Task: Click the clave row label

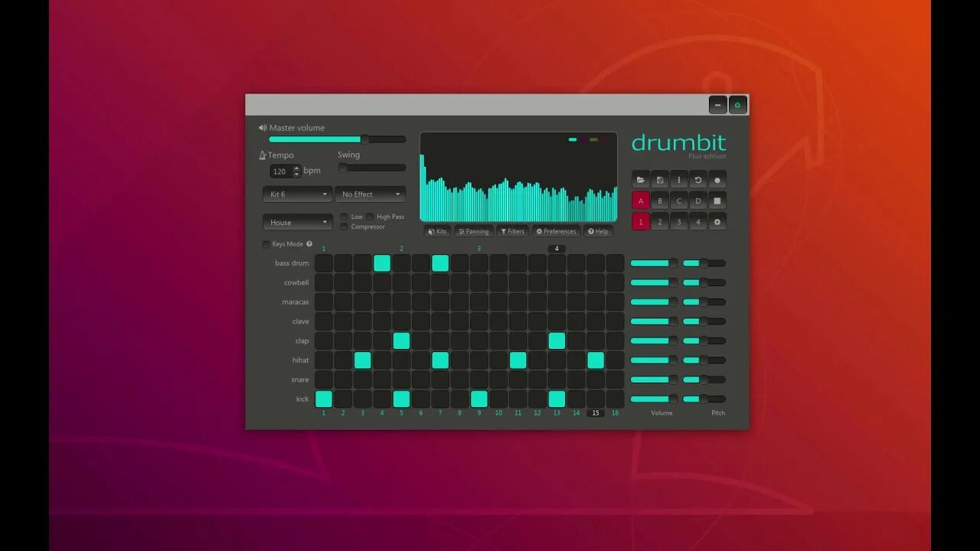Action: coord(301,321)
